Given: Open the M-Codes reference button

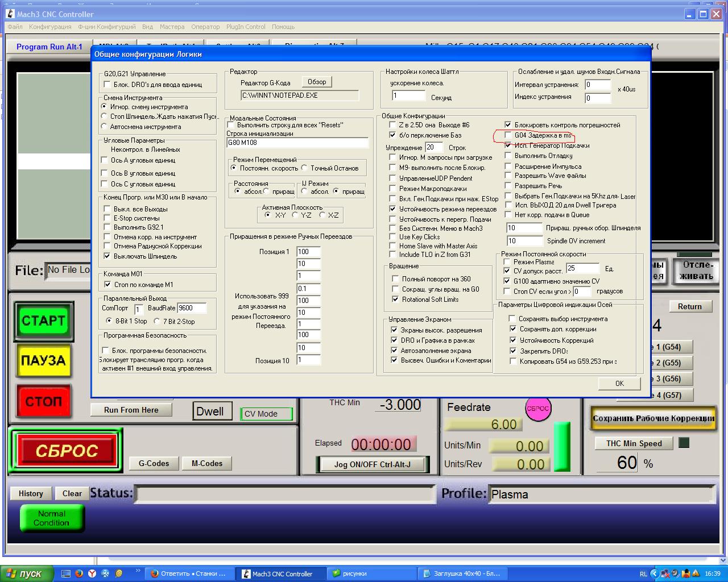Looking at the screenshot, I should pyautogui.click(x=207, y=463).
